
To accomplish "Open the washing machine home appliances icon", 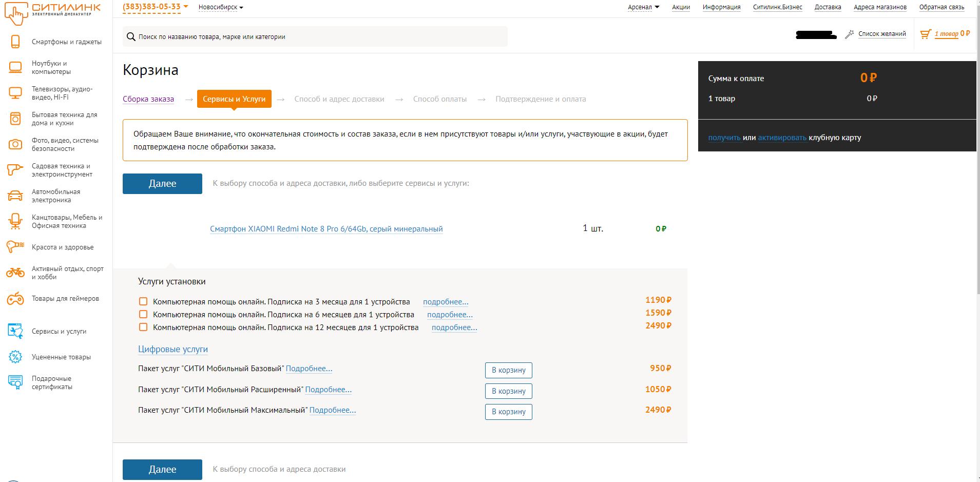I will point(15,119).
